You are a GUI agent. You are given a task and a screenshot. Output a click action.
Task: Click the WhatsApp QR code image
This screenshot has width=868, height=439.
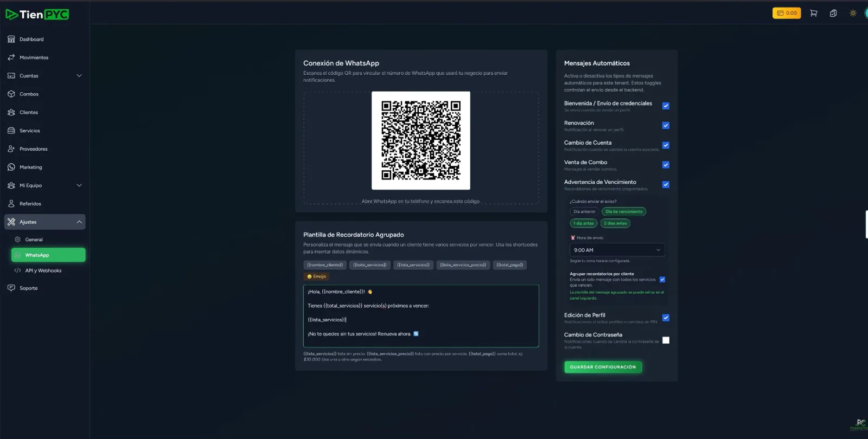pyautogui.click(x=421, y=140)
